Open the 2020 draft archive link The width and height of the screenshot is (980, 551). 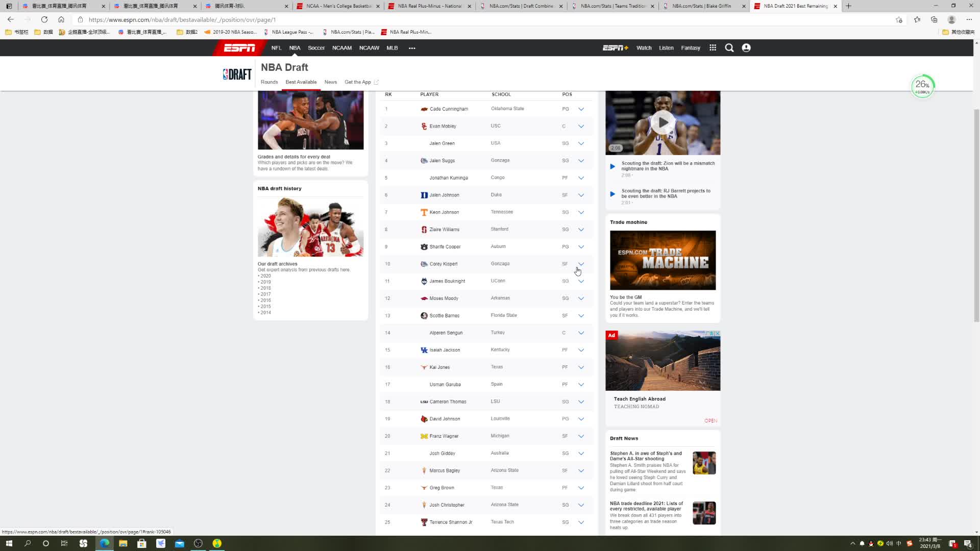coord(265,276)
